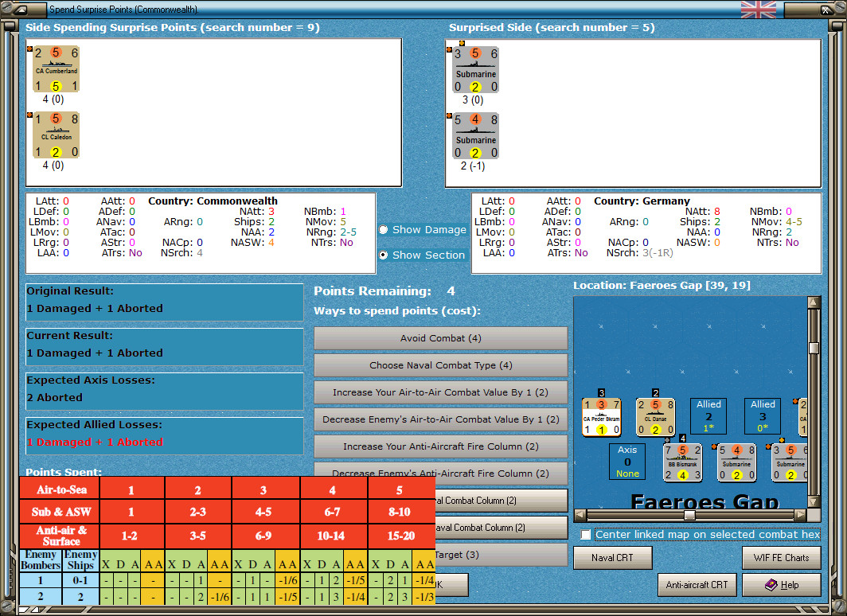Click Germany NSrch: 3(-1R) value
Screen dimensions: 847x616
658,252
